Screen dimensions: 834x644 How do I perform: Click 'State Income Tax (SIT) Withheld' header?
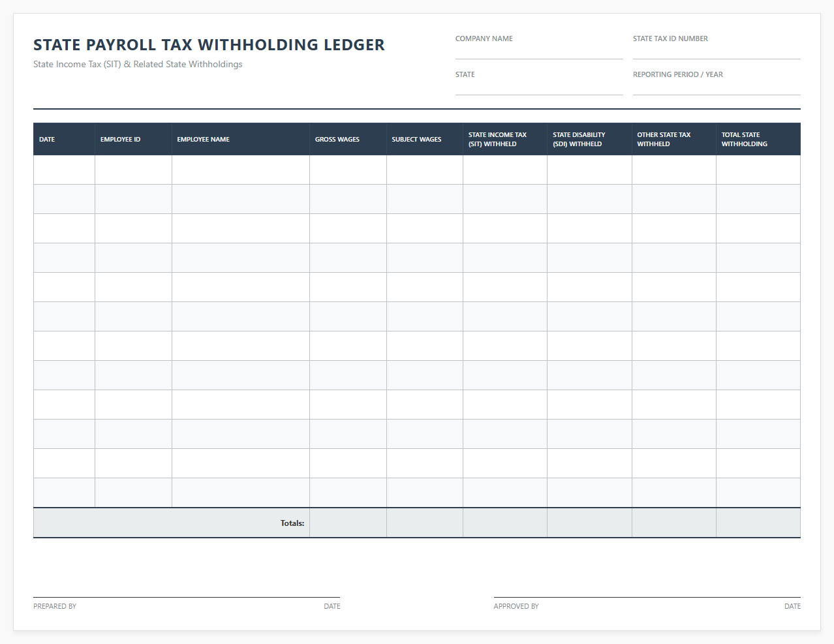tap(505, 139)
